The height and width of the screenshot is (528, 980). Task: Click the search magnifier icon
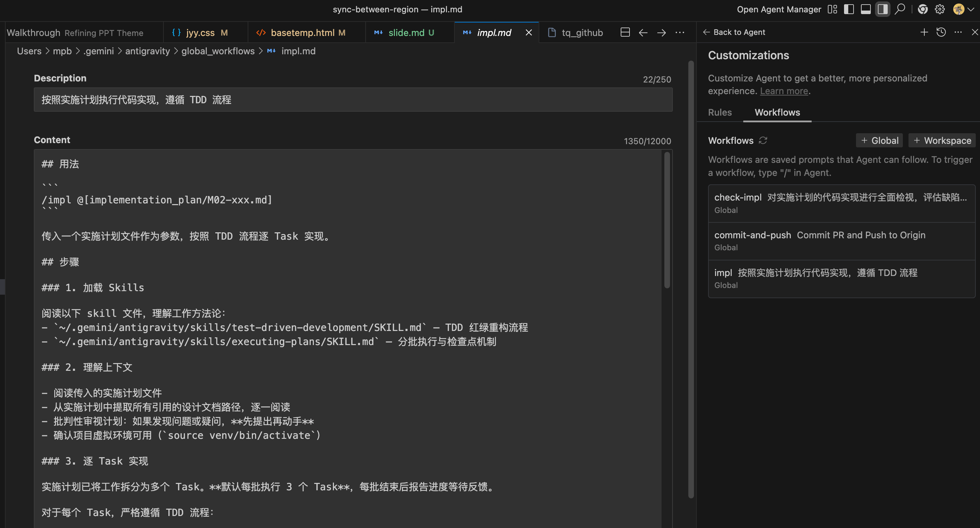coord(900,9)
